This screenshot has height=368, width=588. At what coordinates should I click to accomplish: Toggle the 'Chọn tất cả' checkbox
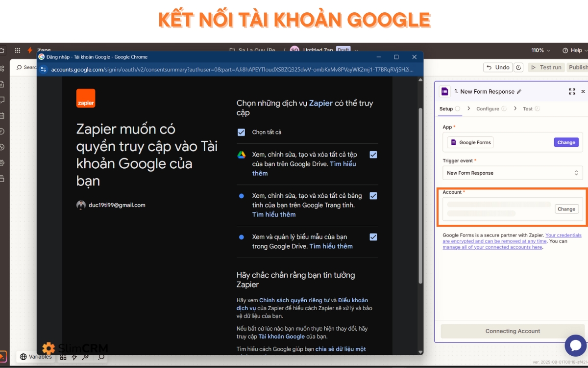pyautogui.click(x=241, y=132)
